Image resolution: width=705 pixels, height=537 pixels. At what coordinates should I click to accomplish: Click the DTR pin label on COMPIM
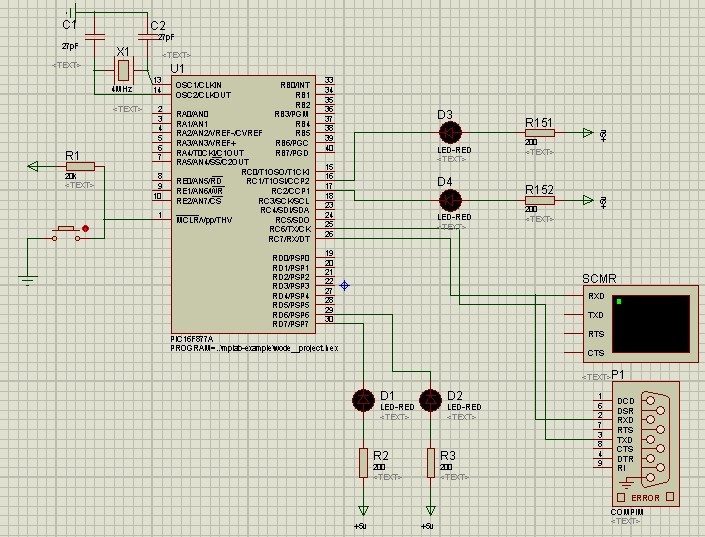625,459
